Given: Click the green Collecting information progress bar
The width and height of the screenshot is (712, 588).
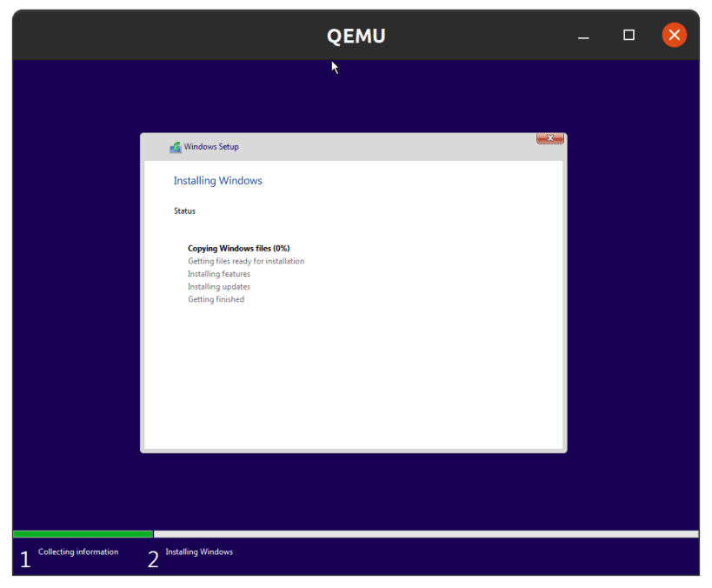Looking at the screenshot, I should [x=83, y=534].
